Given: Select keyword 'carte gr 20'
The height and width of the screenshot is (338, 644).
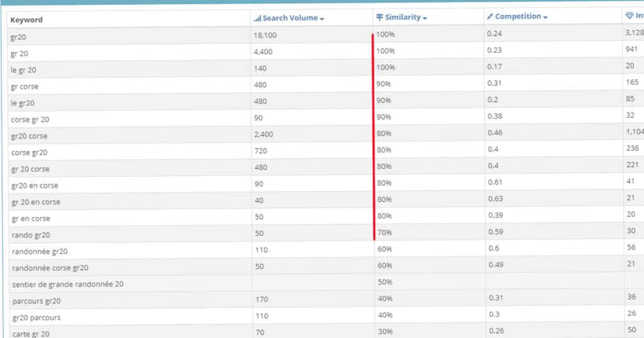Looking at the screenshot, I should coord(31,334).
